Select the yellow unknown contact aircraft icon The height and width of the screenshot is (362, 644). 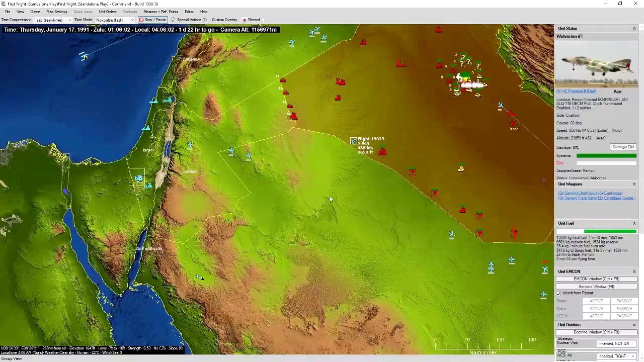[x=460, y=169]
